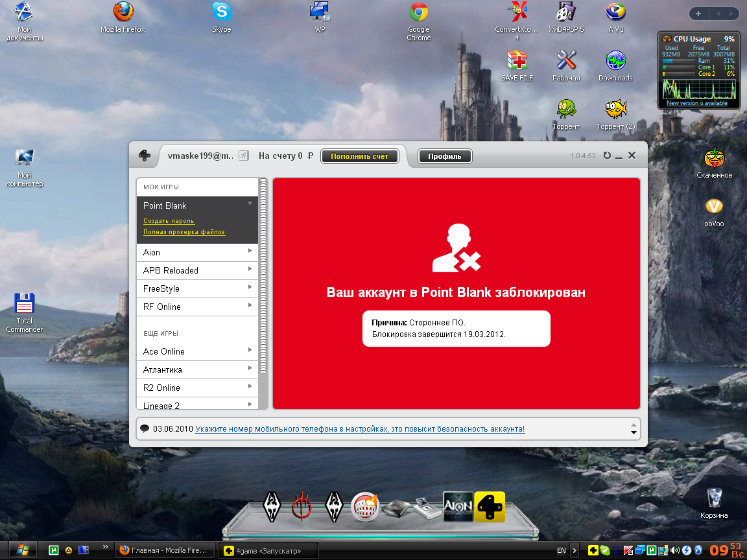The height and width of the screenshot is (560, 747).
Task: Open the Профиль button
Action: click(444, 156)
